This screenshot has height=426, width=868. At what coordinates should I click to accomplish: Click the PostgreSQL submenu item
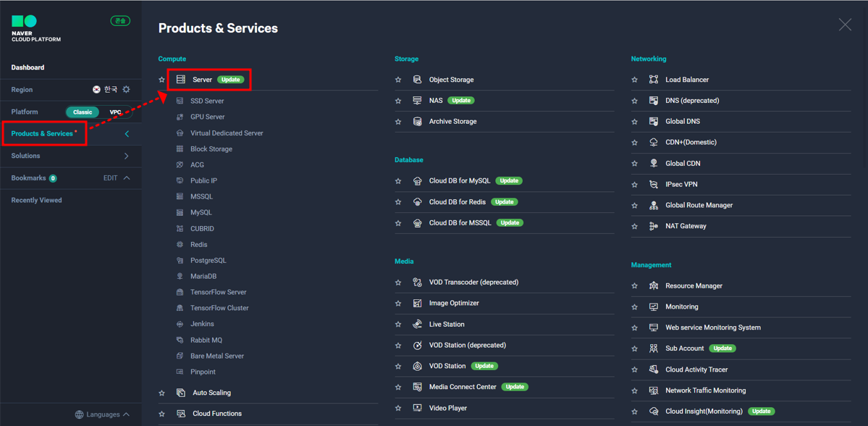tap(208, 260)
